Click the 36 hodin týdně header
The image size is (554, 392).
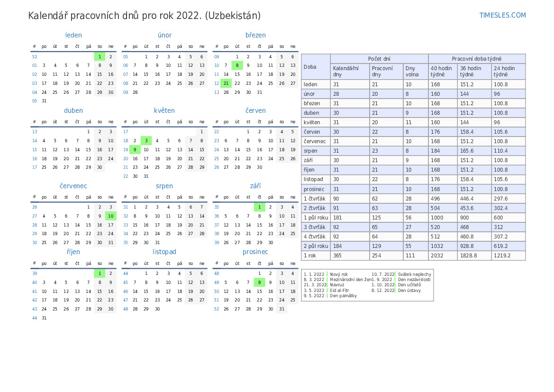tap(474, 71)
